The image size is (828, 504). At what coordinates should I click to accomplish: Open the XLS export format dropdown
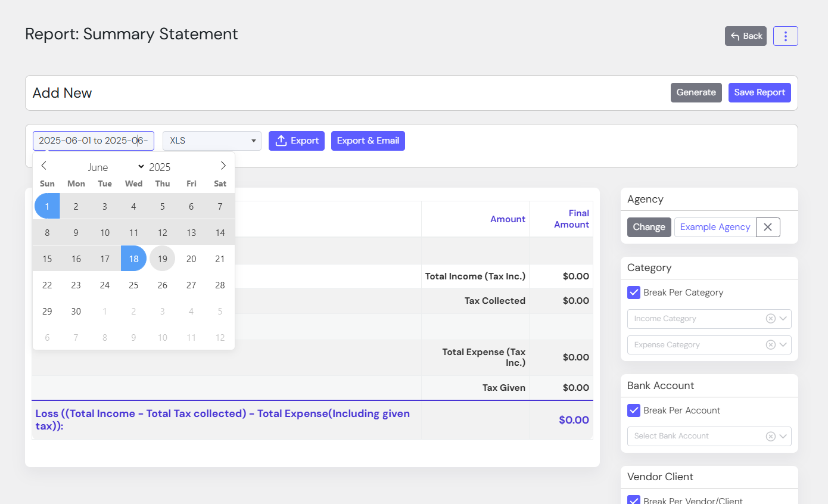(211, 141)
